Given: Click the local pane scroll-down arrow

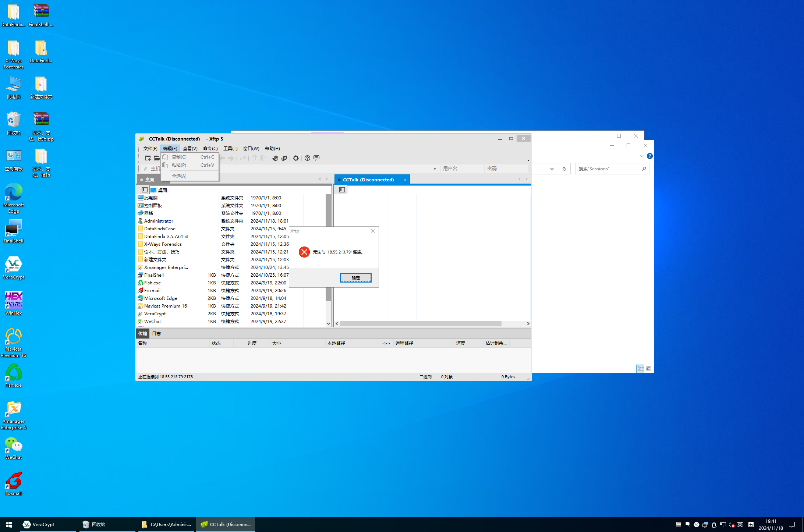Looking at the screenshot, I should [328, 324].
